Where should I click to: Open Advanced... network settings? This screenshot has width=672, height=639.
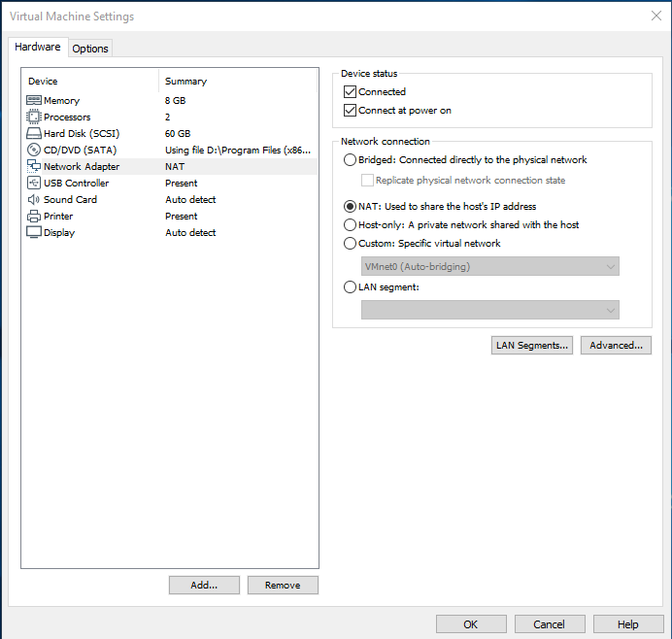(x=616, y=345)
